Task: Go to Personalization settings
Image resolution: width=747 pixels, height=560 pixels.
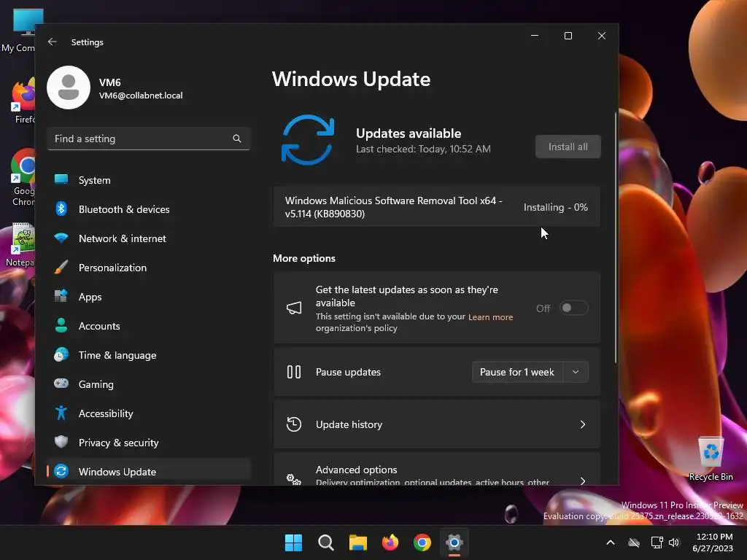Action: click(149, 268)
